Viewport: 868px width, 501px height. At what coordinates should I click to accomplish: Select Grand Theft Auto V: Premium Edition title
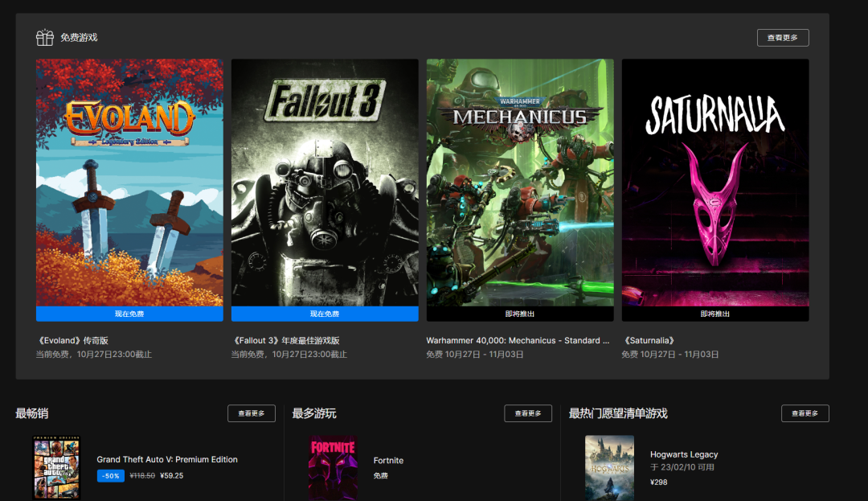click(x=167, y=460)
